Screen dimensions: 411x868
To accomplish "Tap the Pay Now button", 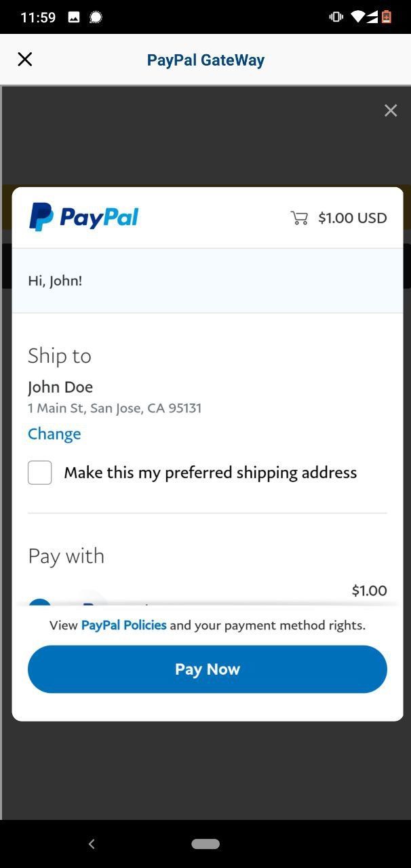I will pyautogui.click(x=206, y=669).
